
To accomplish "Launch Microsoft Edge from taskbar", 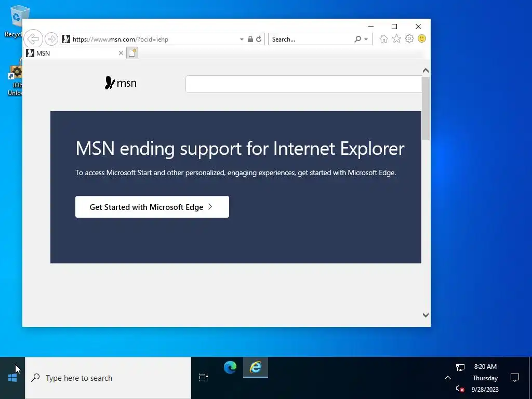I will point(230,367).
